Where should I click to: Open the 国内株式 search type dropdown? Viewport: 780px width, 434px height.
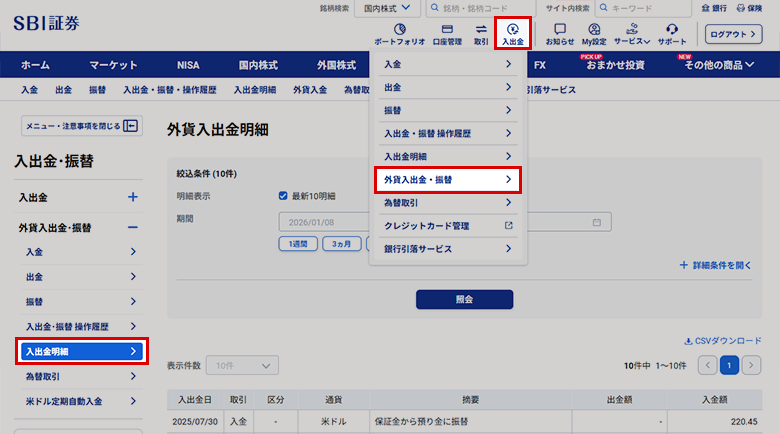388,8
